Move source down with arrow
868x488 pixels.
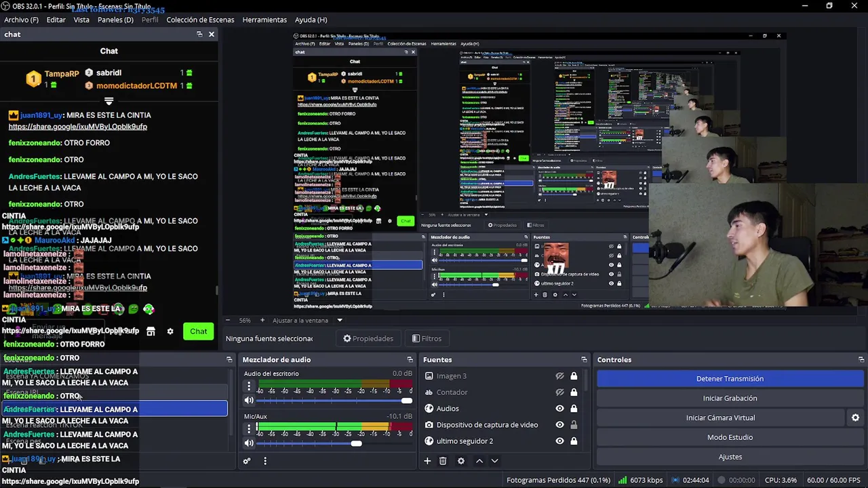(494, 461)
